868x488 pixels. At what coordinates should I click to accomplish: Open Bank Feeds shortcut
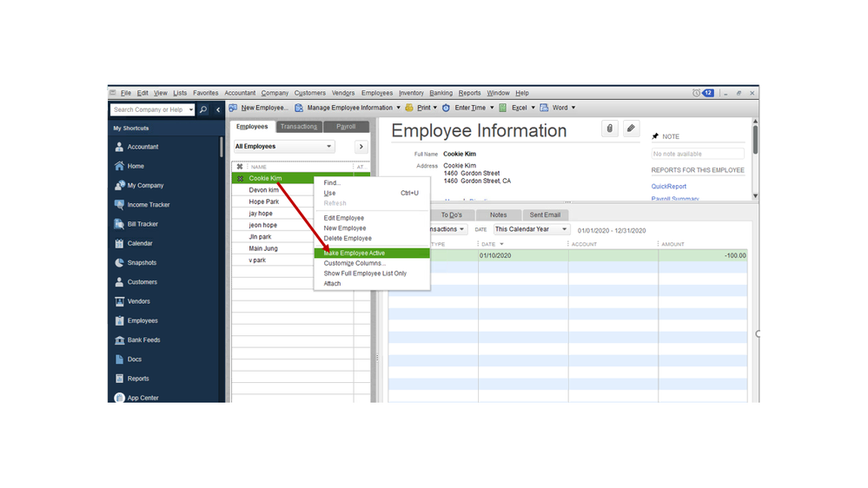tap(143, 340)
